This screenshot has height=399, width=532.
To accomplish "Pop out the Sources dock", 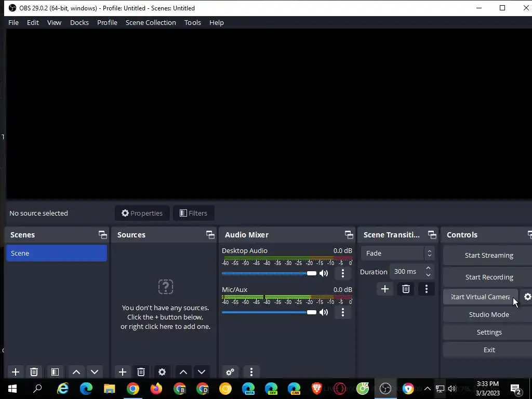I will tap(210, 235).
